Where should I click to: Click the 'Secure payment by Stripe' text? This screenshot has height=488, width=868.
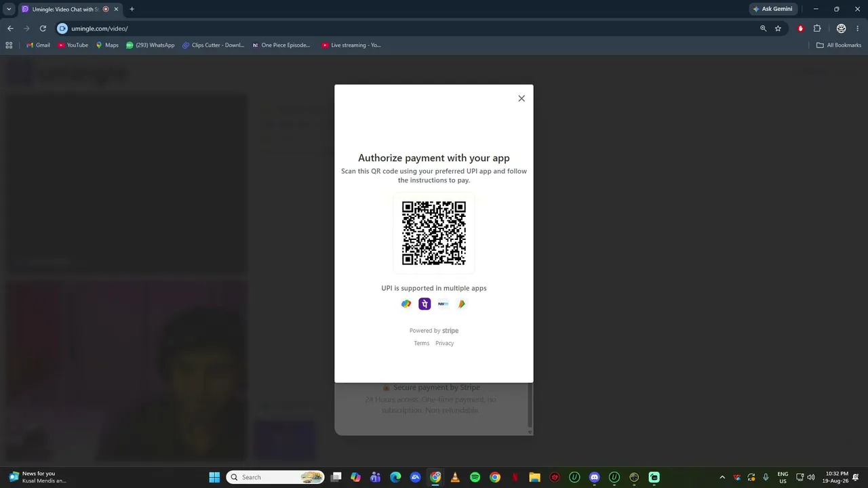click(436, 388)
